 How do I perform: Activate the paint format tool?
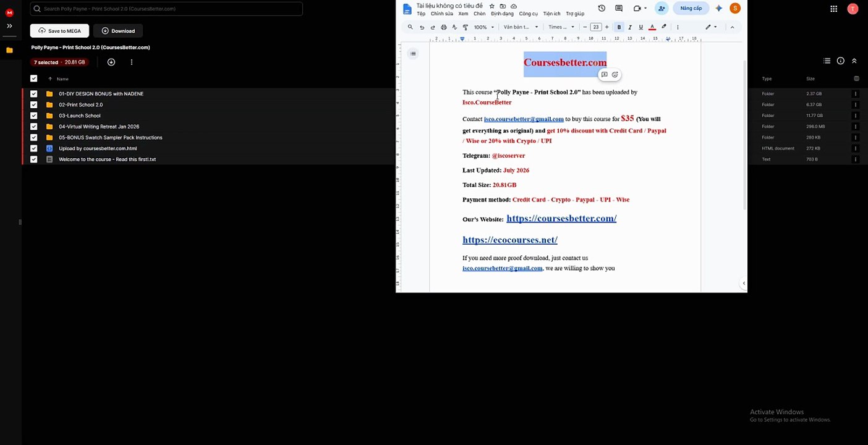[x=466, y=27]
